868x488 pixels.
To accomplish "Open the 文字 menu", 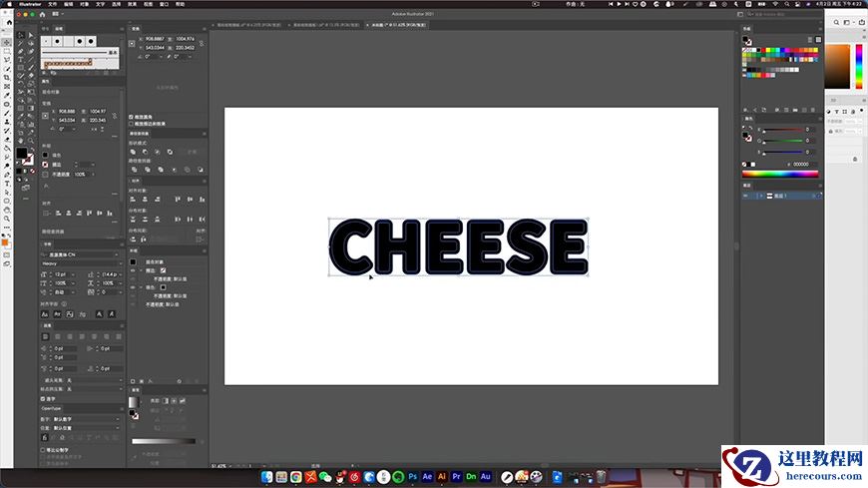I will point(100,4).
